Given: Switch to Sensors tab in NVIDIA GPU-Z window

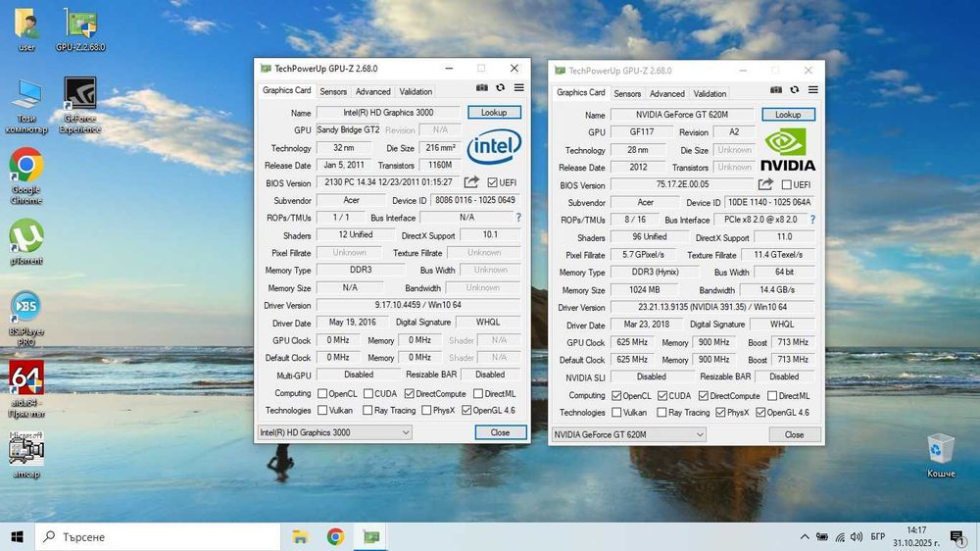Looking at the screenshot, I should tap(627, 93).
